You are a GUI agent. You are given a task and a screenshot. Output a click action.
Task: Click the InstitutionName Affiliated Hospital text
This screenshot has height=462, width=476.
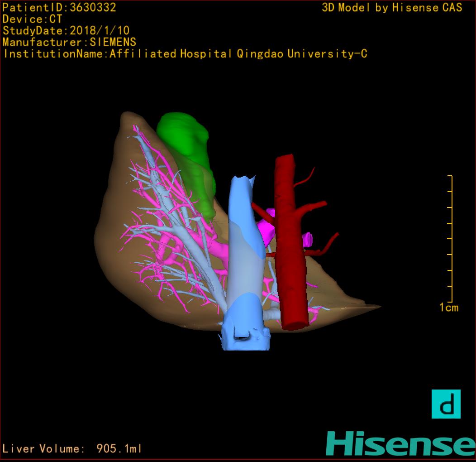[186, 54]
